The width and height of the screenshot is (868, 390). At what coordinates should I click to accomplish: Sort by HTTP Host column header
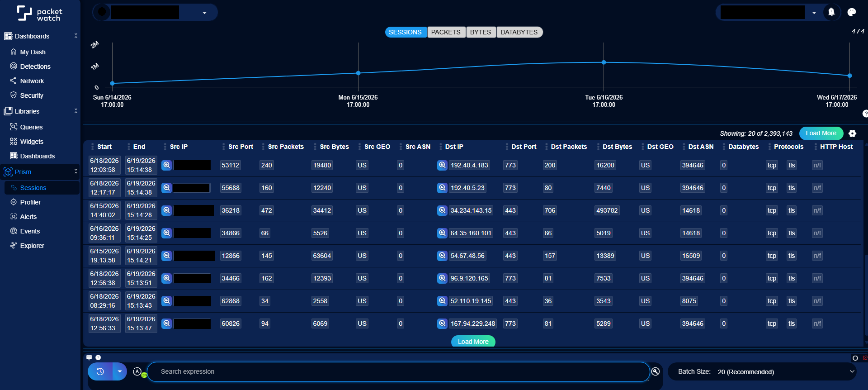[836, 147]
